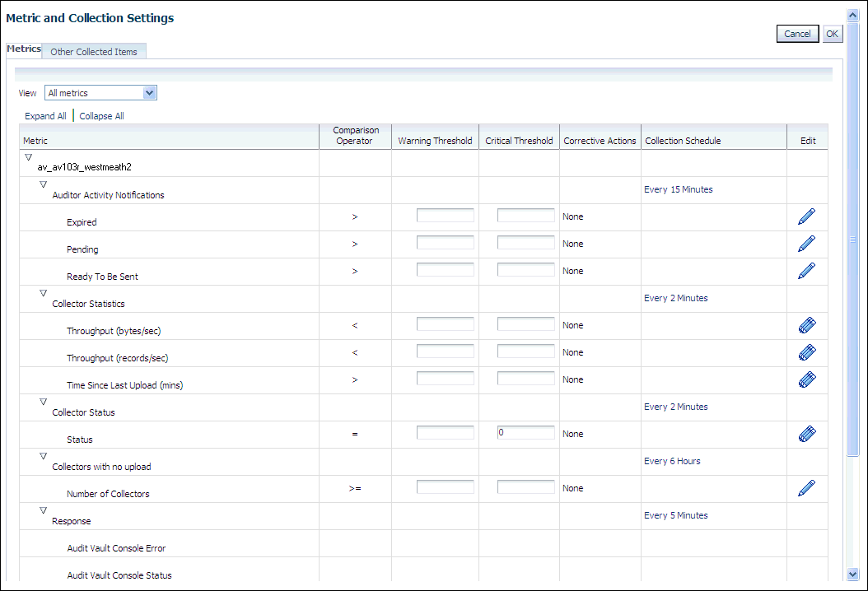Open Every 15 Minutes collection schedule
This screenshot has height=591, width=868.
click(678, 189)
